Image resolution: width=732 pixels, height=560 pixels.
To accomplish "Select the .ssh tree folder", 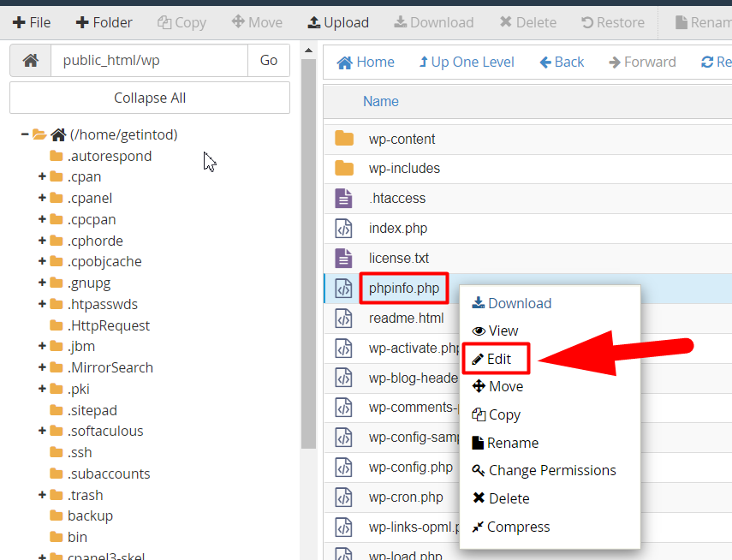I will click(71, 452).
